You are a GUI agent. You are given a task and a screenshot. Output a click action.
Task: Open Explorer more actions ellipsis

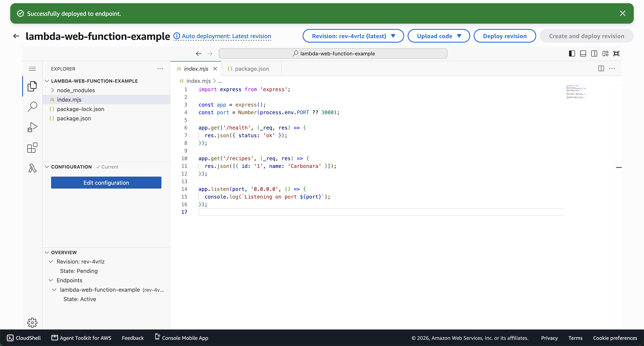pos(160,69)
